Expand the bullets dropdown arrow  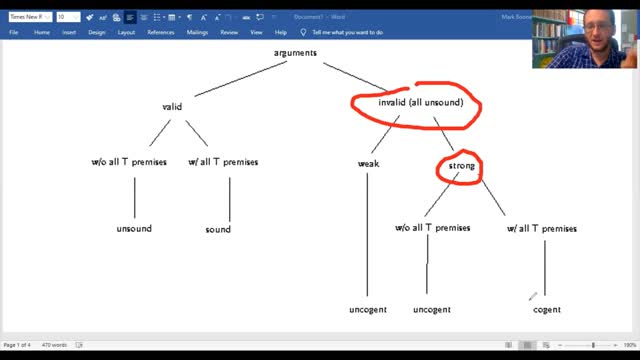(x=164, y=17)
